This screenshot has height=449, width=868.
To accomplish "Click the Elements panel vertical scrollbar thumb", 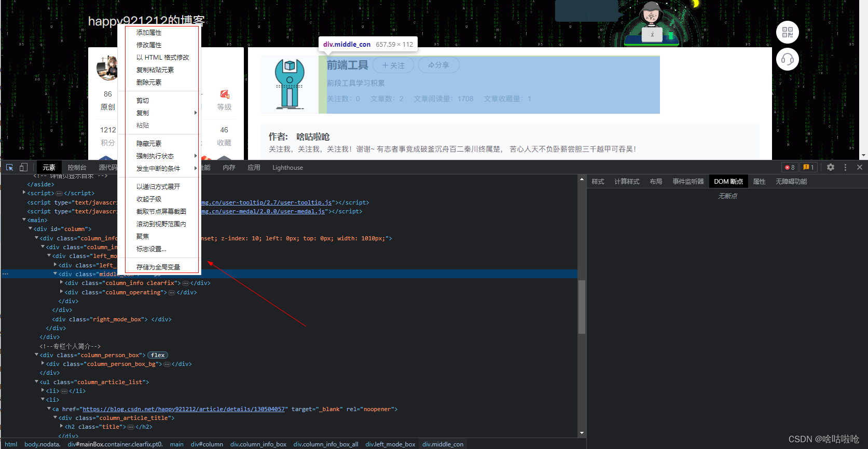I will pos(582,307).
